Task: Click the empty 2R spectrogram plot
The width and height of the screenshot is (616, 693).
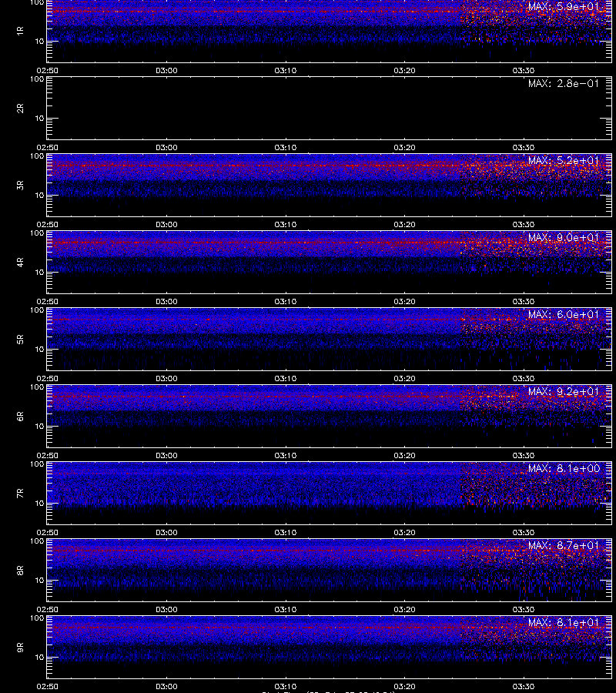Action: [330, 109]
